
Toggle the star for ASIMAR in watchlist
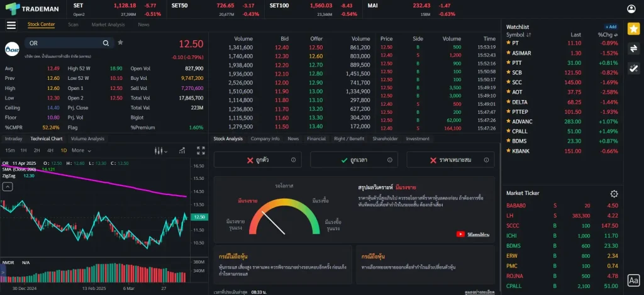[x=508, y=53]
